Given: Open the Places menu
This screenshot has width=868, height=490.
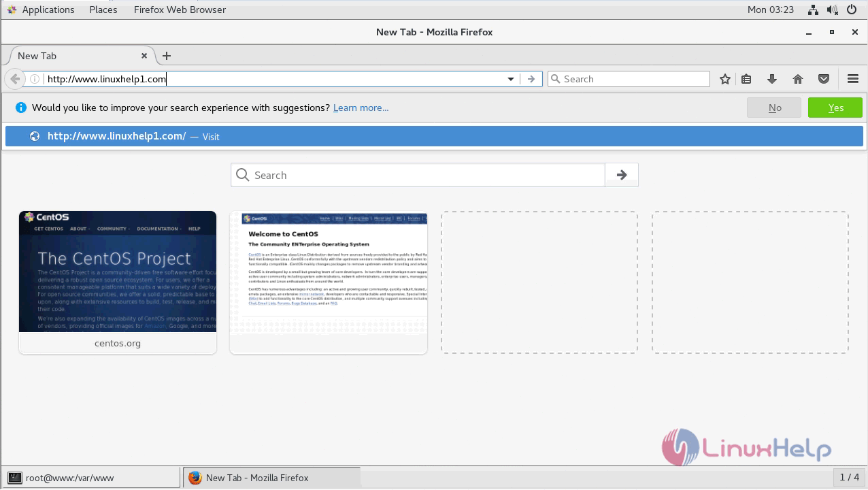Looking at the screenshot, I should coord(103,10).
